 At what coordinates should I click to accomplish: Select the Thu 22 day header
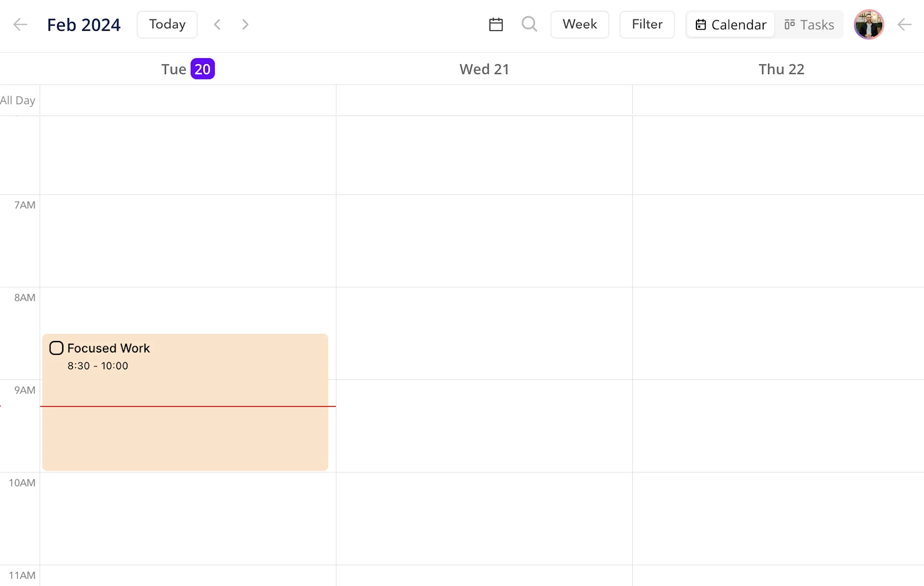tap(781, 69)
